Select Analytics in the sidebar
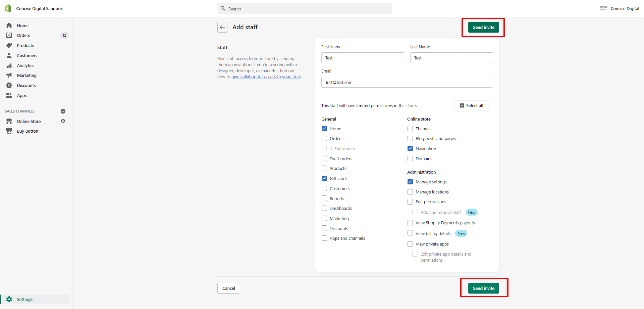This screenshot has height=309, width=644. coord(25,65)
